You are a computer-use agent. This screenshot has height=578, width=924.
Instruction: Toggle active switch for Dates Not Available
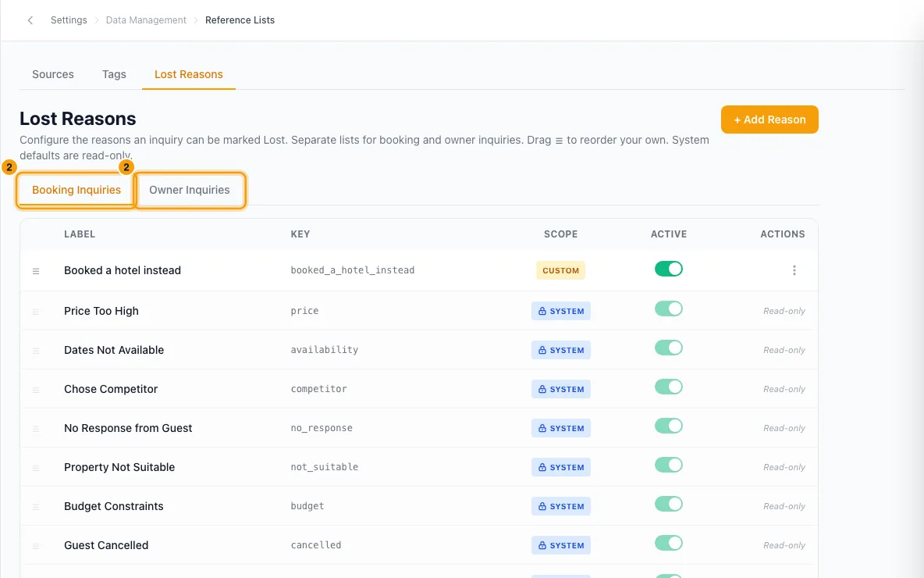coord(668,348)
